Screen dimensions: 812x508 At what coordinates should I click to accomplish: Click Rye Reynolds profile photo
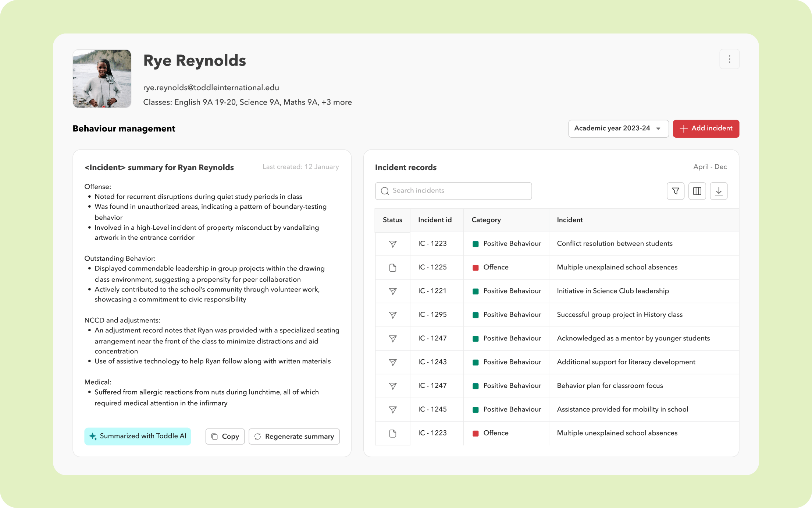tap(102, 78)
